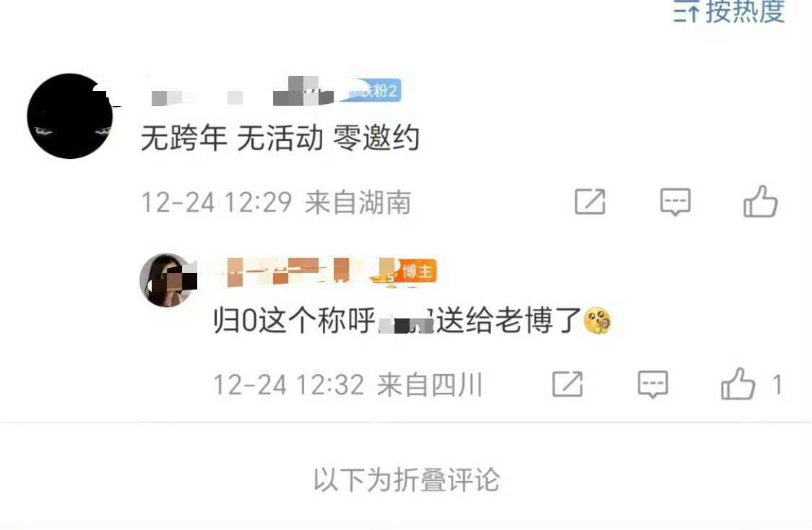Viewport: 812px width, 530px height.
Task: Reply to the 四川 comment via the bubble icon
Action: 652,384
